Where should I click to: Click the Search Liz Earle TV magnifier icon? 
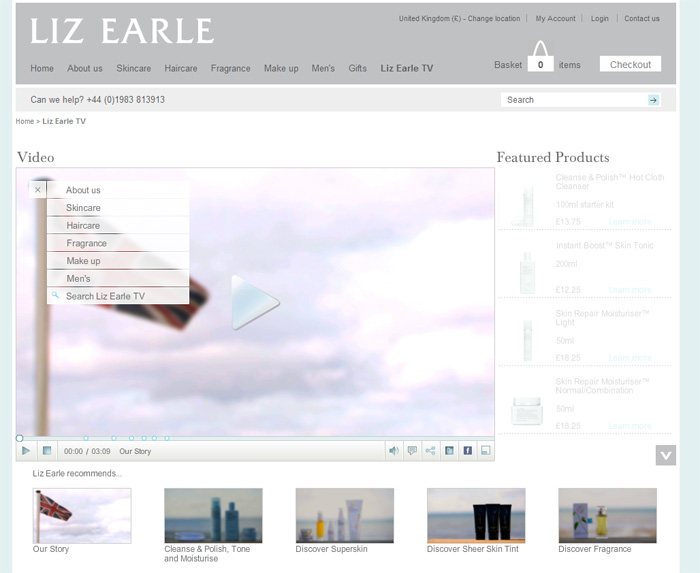click(x=55, y=295)
